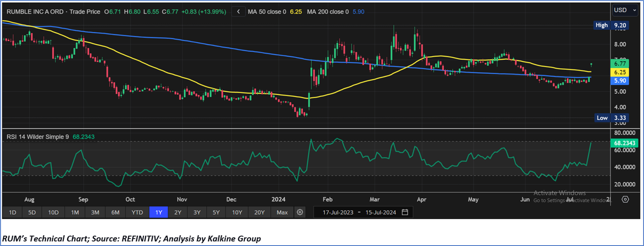
Task: Collapse indicator legend with left chevron
Action: [238, 12]
